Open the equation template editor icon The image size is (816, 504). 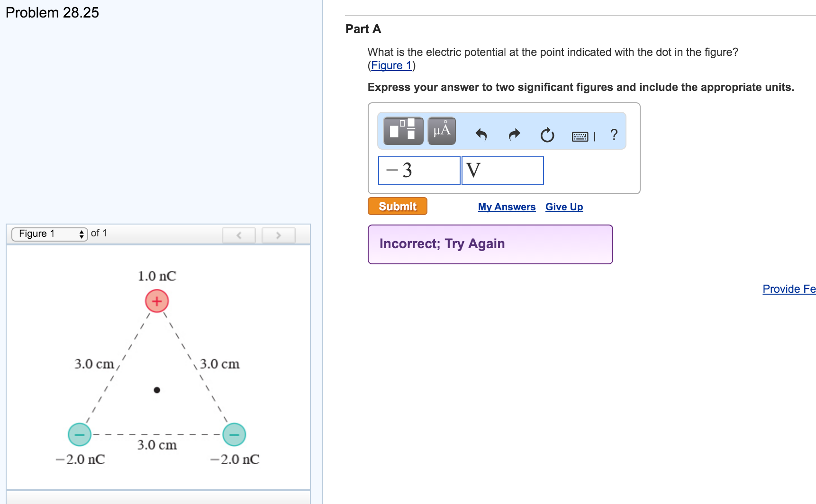tap(403, 131)
